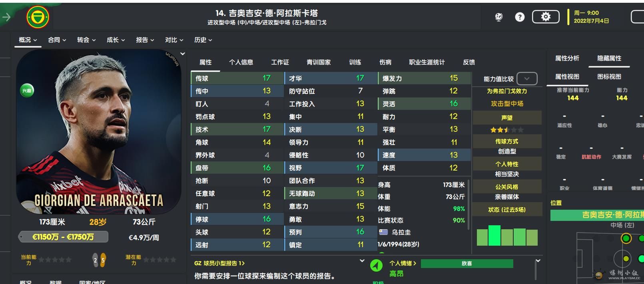Open the help question mark icon

520,17
